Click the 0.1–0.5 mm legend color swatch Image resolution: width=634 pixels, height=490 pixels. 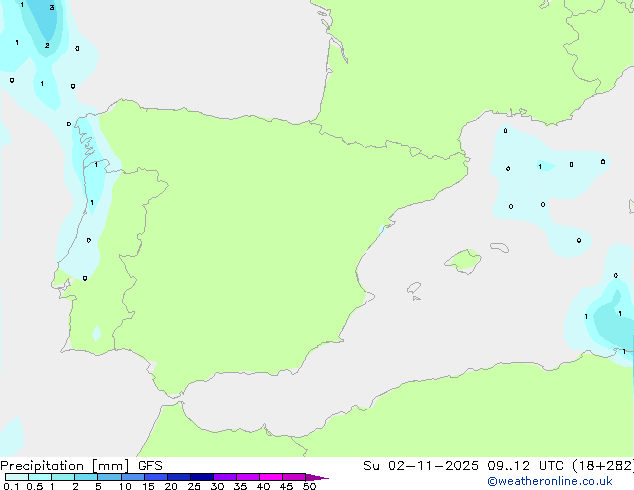17,477
